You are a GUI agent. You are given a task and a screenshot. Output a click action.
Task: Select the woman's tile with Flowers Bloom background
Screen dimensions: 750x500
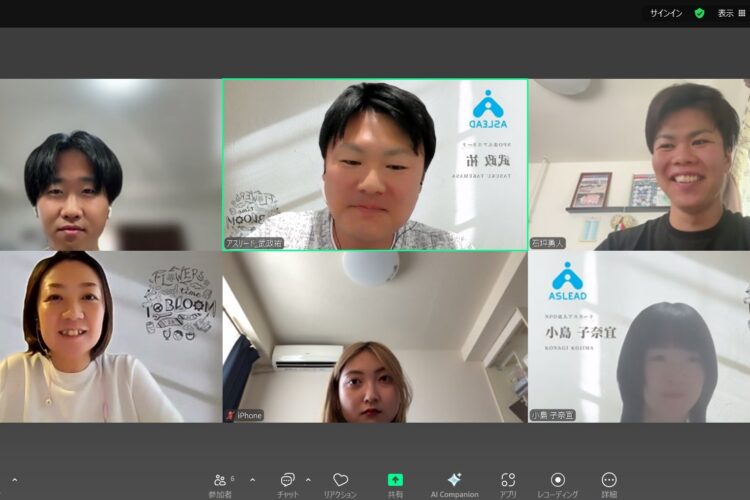pyautogui.click(x=110, y=337)
